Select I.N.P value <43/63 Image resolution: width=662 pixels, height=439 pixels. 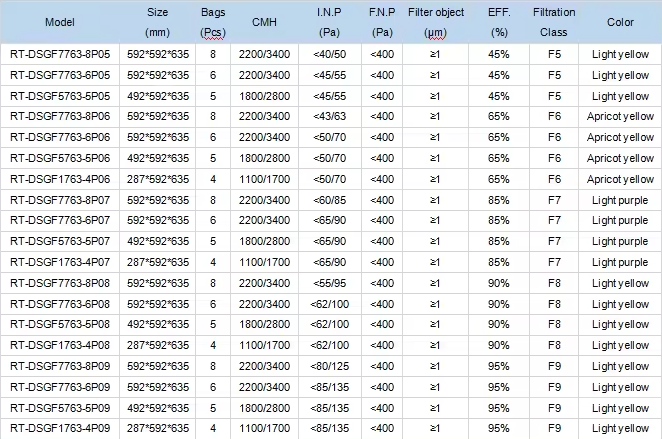[329, 116]
